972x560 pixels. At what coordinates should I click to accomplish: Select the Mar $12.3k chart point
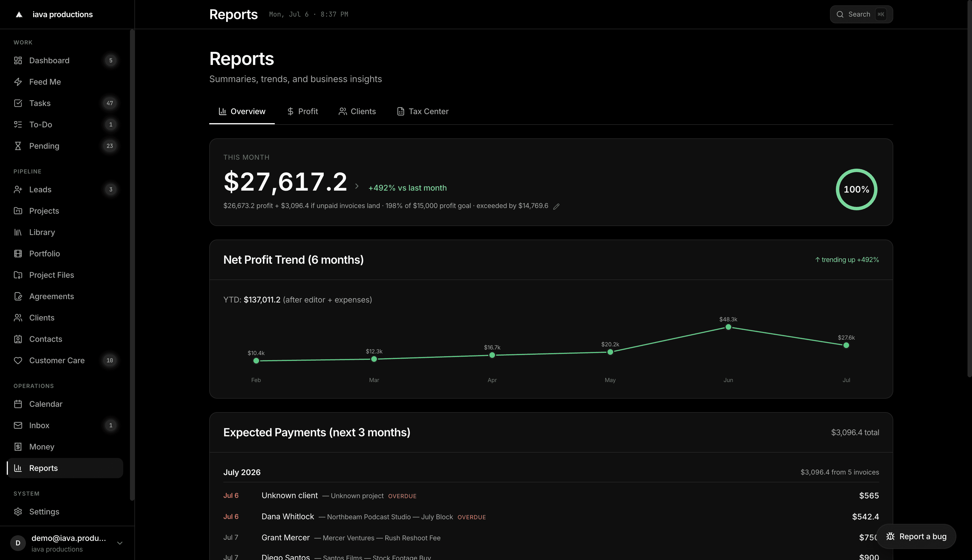[x=374, y=359]
